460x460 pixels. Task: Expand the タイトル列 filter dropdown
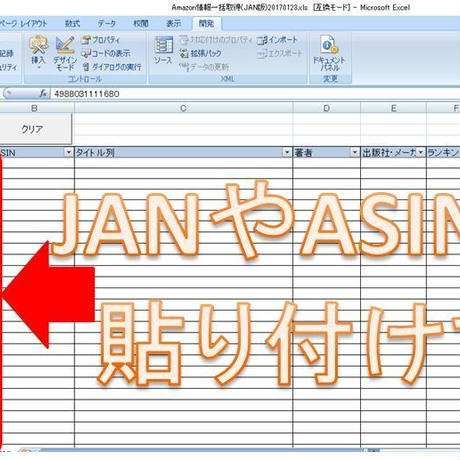click(x=287, y=153)
